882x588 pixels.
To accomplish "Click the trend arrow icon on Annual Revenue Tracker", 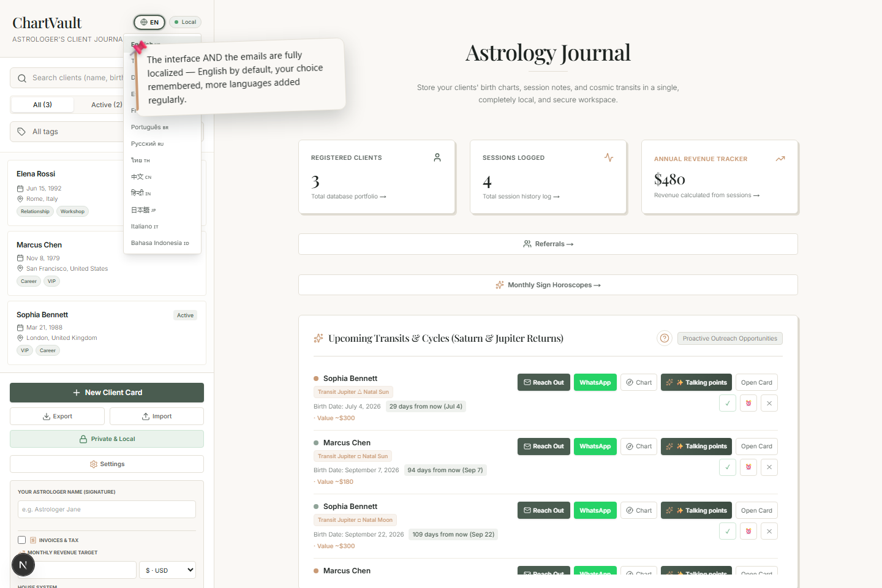I will click(x=780, y=159).
